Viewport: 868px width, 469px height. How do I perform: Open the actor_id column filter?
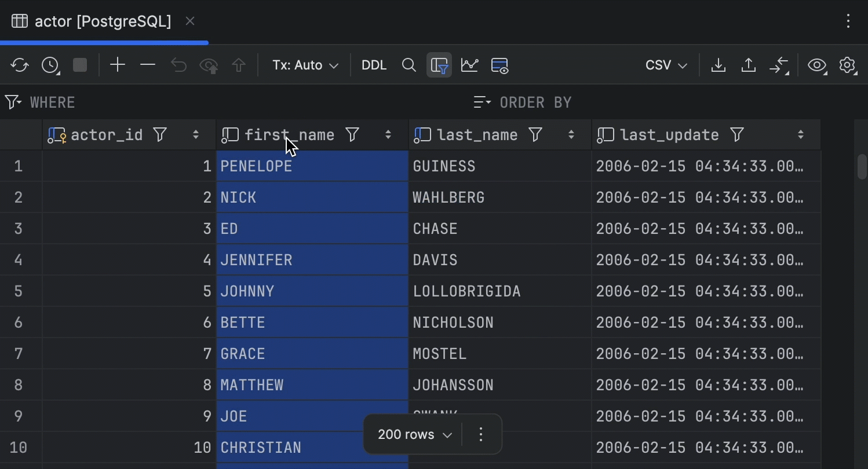[x=160, y=134]
